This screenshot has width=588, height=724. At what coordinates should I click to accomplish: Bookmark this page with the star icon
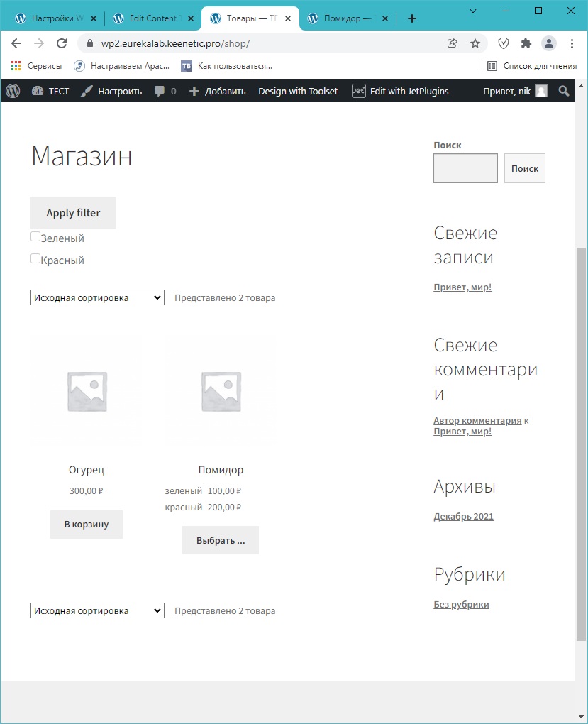click(475, 43)
